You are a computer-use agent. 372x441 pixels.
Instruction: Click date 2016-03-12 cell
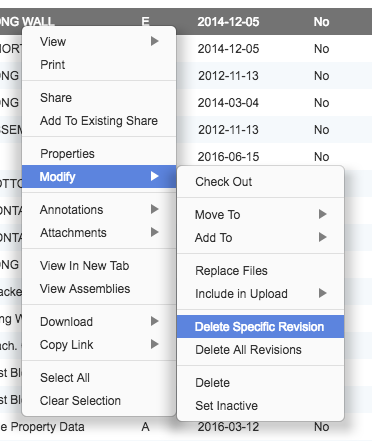pyautogui.click(x=228, y=427)
